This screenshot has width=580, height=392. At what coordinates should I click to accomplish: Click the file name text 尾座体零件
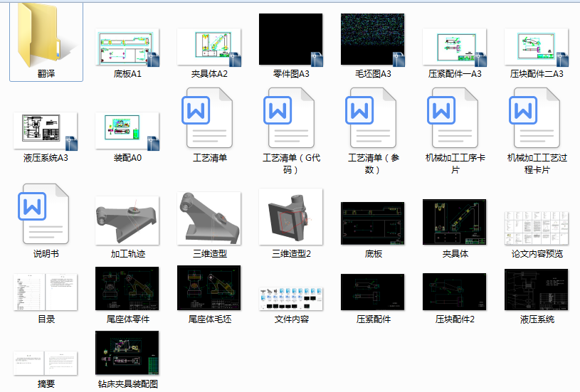pyautogui.click(x=128, y=319)
